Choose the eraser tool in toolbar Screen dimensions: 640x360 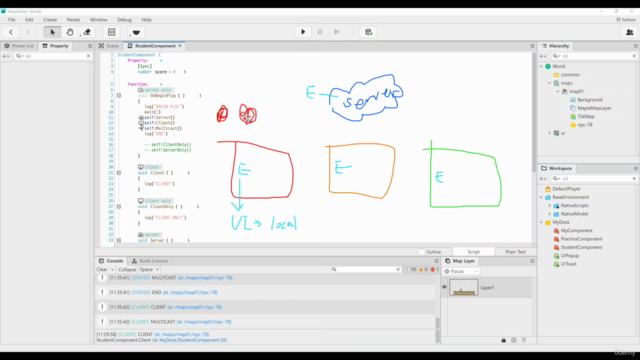pos(87,32)
